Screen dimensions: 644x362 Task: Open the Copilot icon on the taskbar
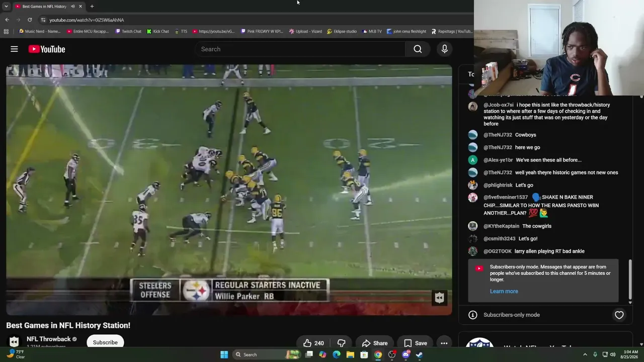323,354
